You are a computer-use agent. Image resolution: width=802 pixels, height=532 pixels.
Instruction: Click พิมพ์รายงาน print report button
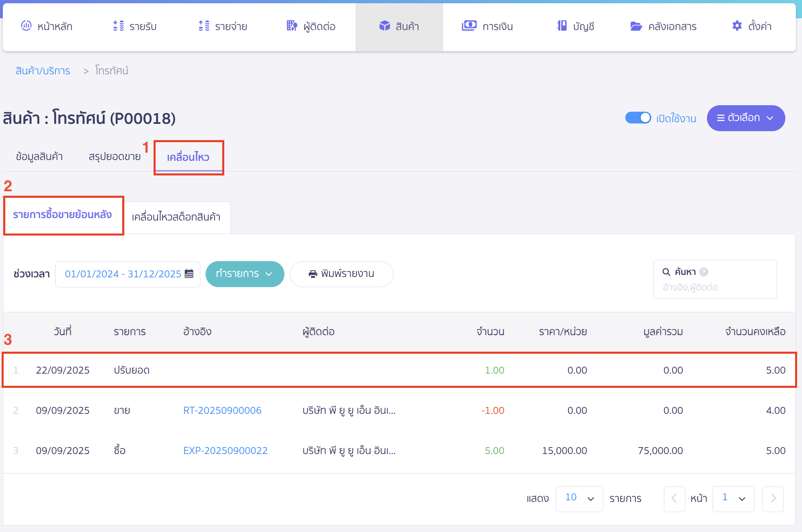click(341, 274)
